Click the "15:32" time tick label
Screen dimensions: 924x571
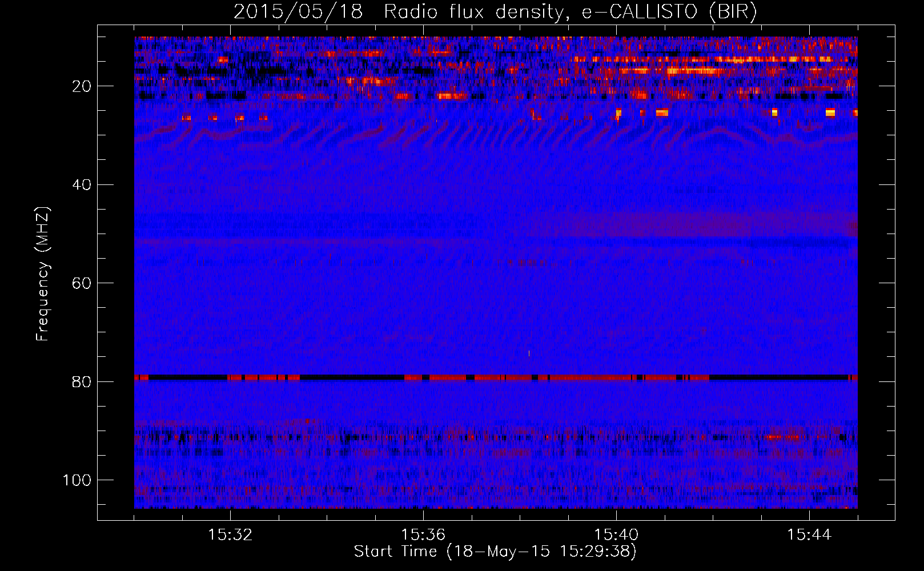click(230, 535)
